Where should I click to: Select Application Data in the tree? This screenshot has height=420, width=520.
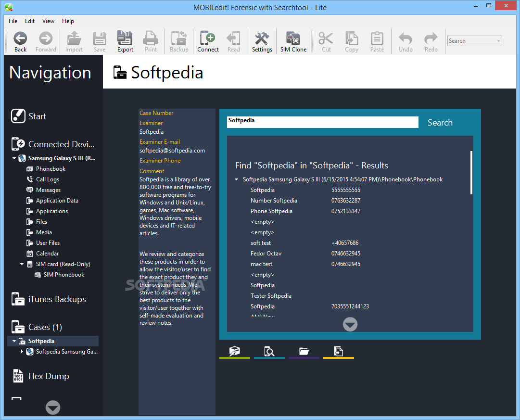point(57,201)
